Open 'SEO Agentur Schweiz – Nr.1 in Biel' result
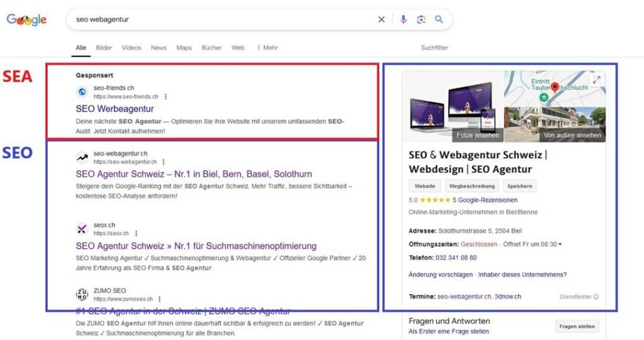Image resolution: width=644 pixels, height=340 pixels. point(194,174)
